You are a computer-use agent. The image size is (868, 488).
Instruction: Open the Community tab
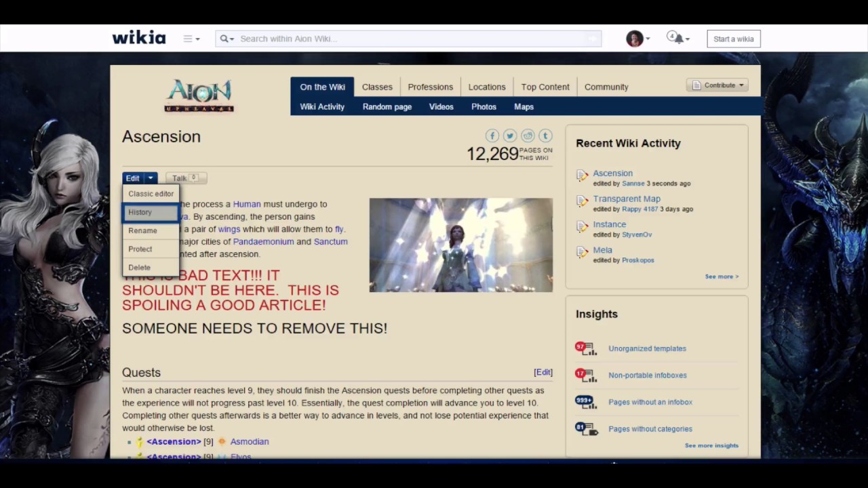click(606, 87)
